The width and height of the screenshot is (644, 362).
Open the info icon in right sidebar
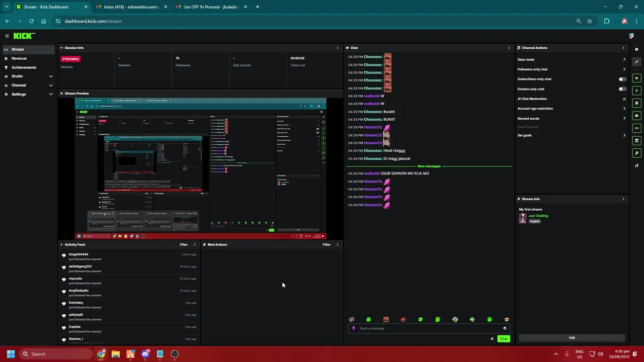tap(636, 49)
